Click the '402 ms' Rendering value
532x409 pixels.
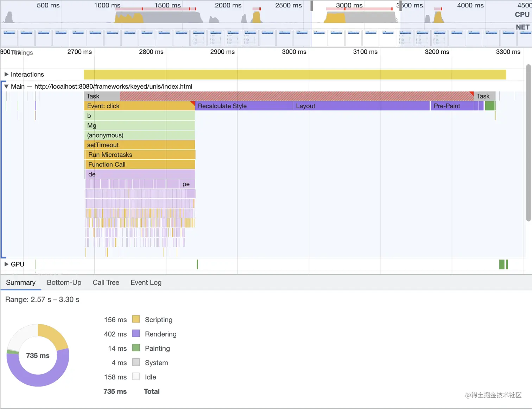115,334
